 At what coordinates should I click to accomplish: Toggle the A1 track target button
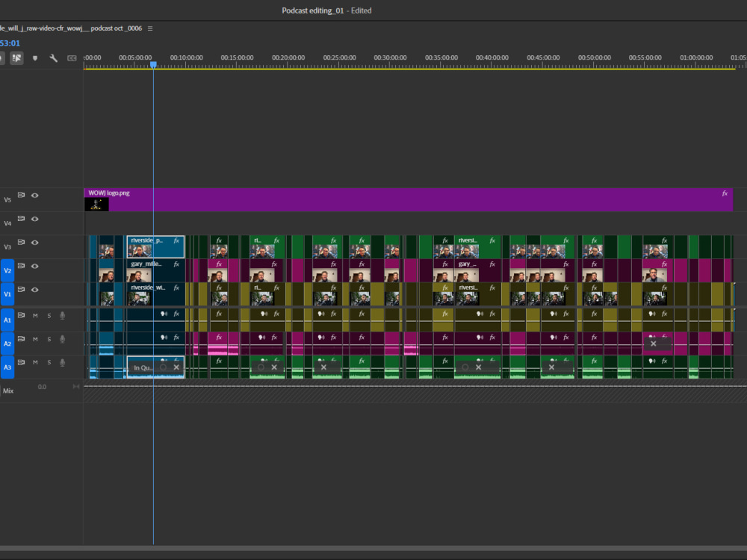click(x=7, y=320)
